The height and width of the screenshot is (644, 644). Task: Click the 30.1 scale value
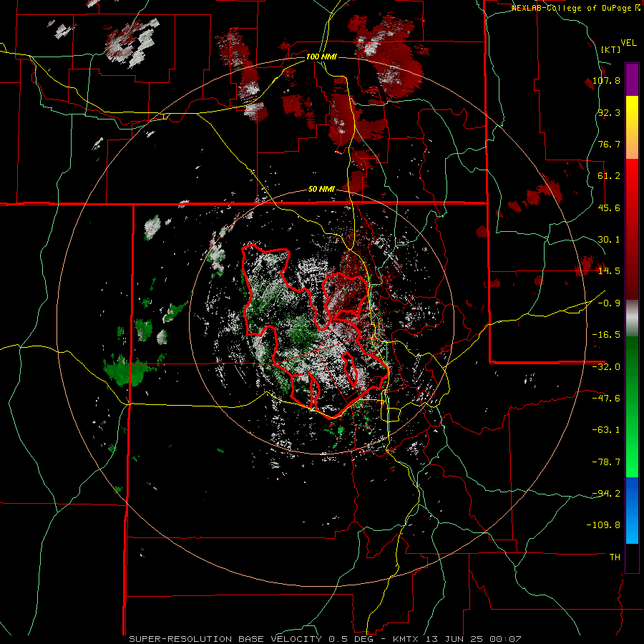[x=609, y=240]
